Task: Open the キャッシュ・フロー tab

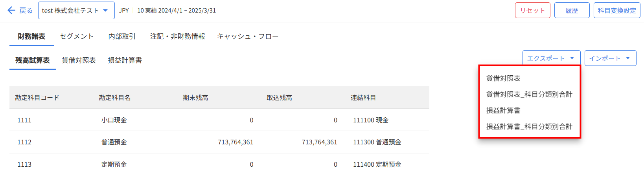Action: tap(248, 36)
